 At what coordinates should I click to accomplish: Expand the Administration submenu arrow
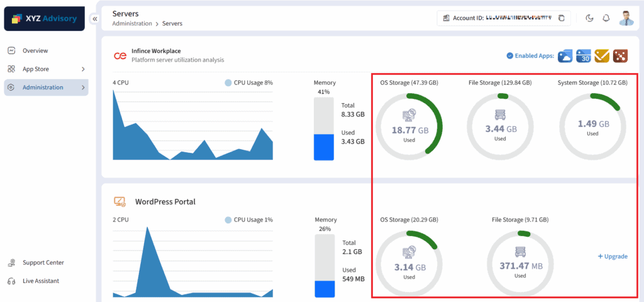pos(83,87)
